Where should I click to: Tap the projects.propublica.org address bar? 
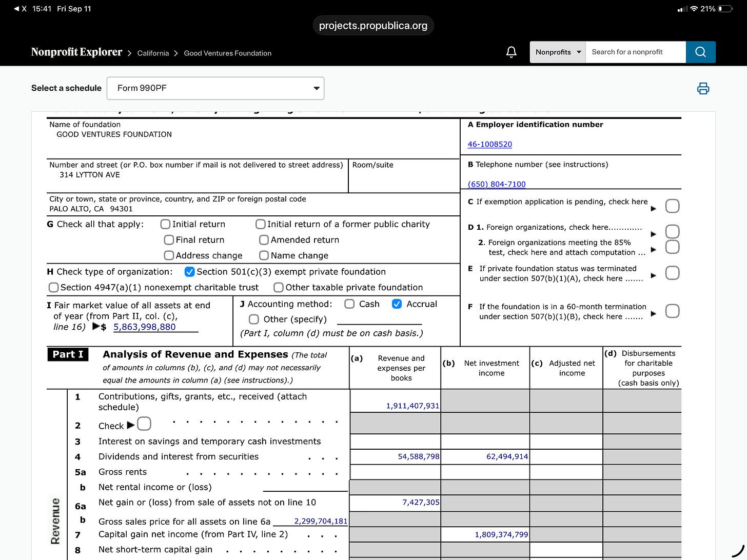point(373,26)
